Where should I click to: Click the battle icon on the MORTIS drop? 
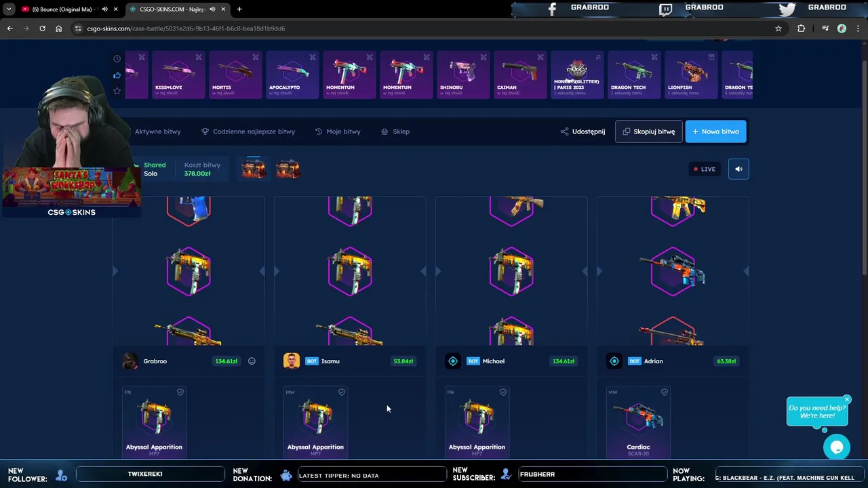coord(256,57)
